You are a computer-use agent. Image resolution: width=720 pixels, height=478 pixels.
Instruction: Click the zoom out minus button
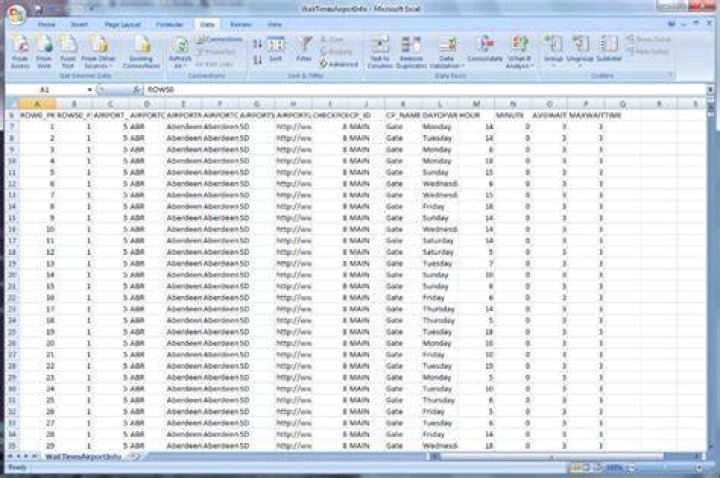click(x=631, y=468)
